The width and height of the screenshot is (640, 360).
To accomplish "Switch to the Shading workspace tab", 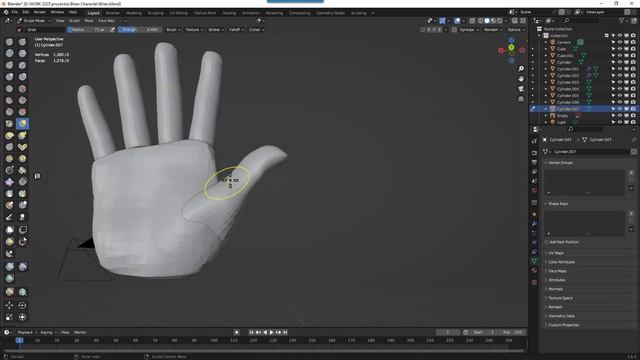I will (229, 13).
